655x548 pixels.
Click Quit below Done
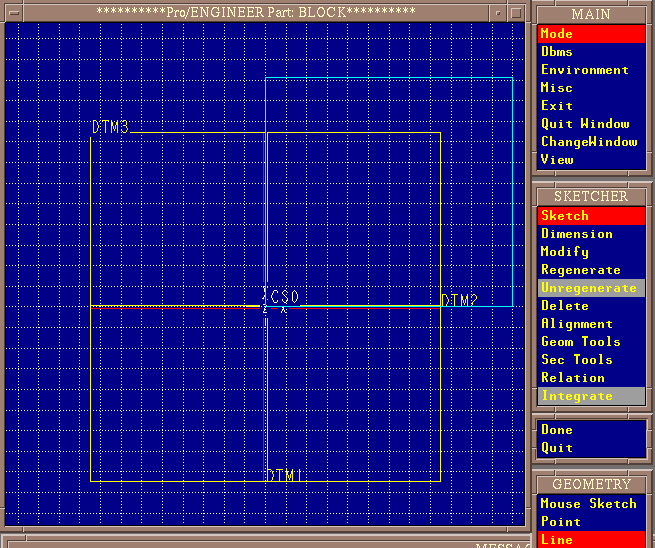click(x=591, y=448)
